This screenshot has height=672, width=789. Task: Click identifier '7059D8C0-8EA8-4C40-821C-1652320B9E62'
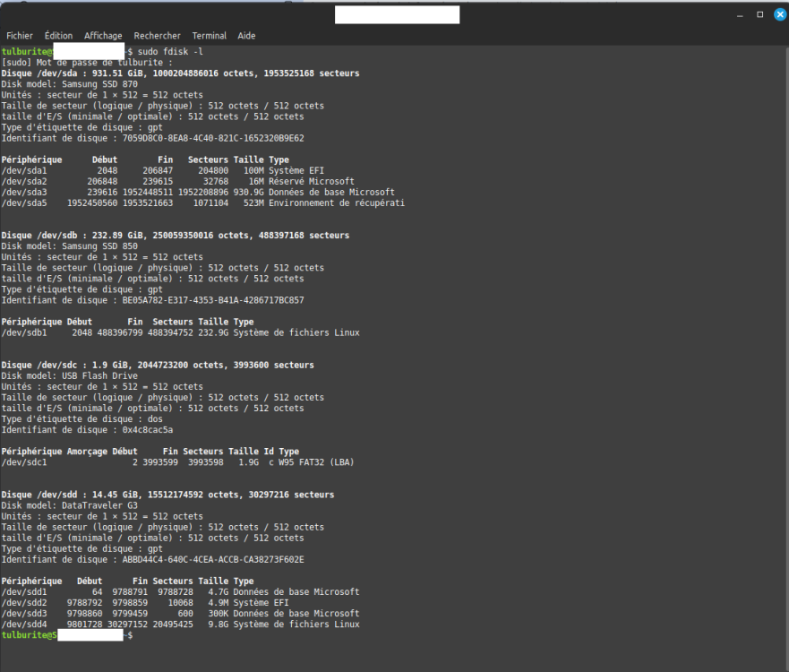[x=213, y=138]
